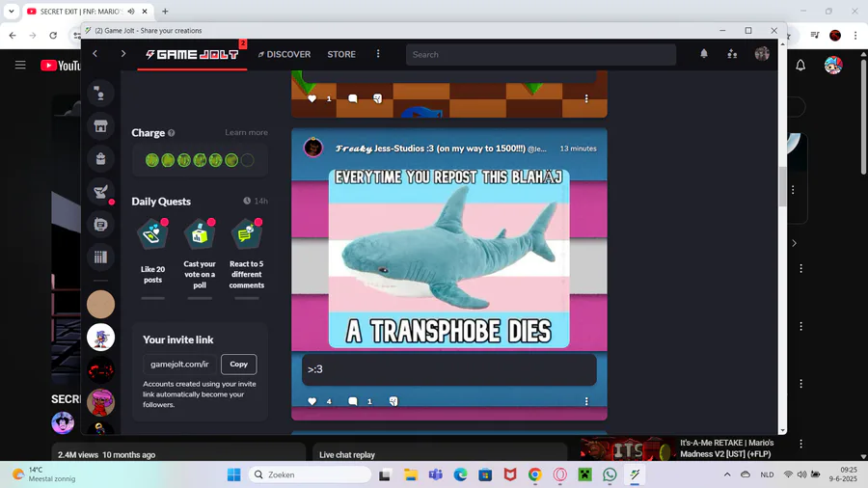Open the backpack sidebar icon
Viewport: 868px width, 488px height.
coord(100,159)
